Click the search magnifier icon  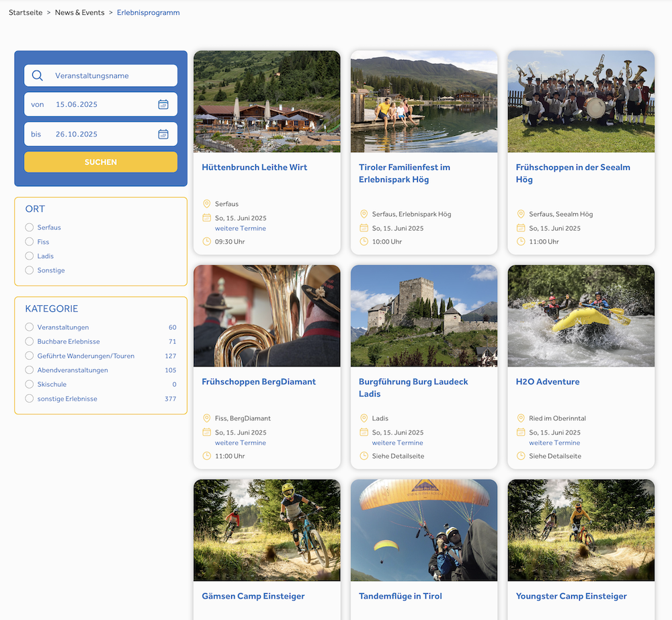click(x=38, y=76)
